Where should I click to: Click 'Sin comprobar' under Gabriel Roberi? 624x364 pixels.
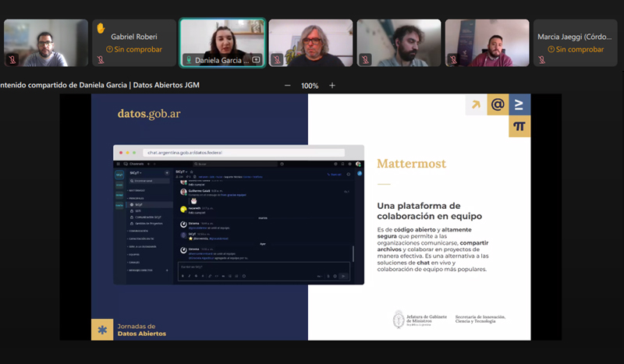coord(138,49)
